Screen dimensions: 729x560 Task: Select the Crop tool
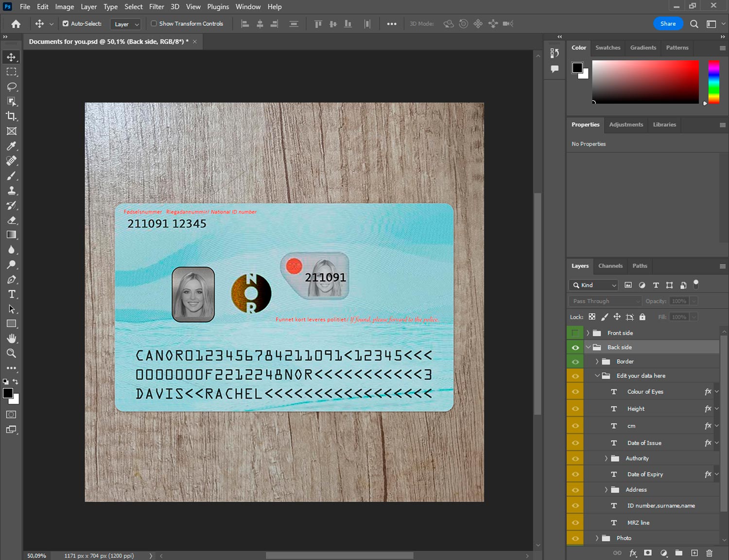coord(11,116)
